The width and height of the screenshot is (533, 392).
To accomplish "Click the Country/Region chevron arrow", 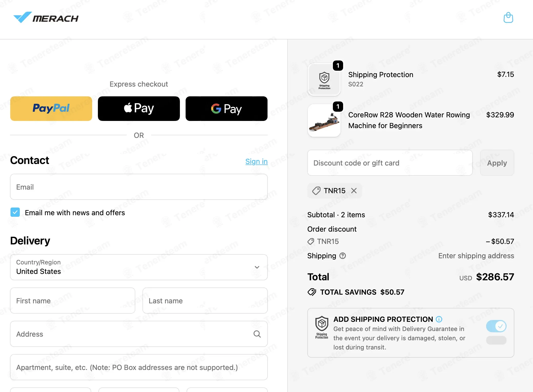I will [x=257, y=267].
